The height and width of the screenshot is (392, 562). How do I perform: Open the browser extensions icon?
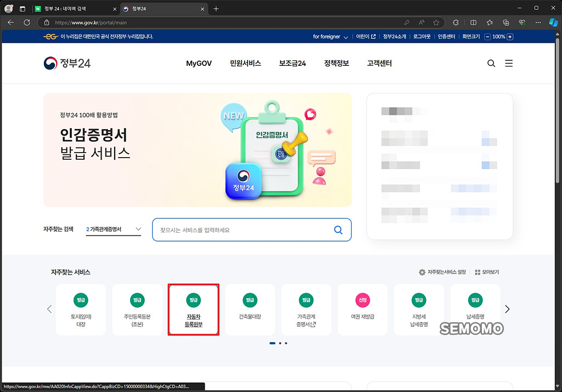pyautogui.click(x=456, y=23)
